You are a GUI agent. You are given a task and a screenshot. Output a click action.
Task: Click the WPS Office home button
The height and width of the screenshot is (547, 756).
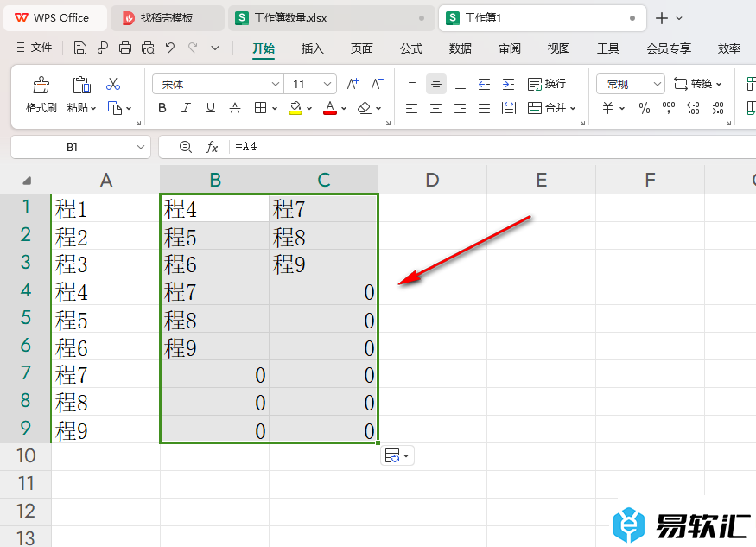[x=55, y=18]
